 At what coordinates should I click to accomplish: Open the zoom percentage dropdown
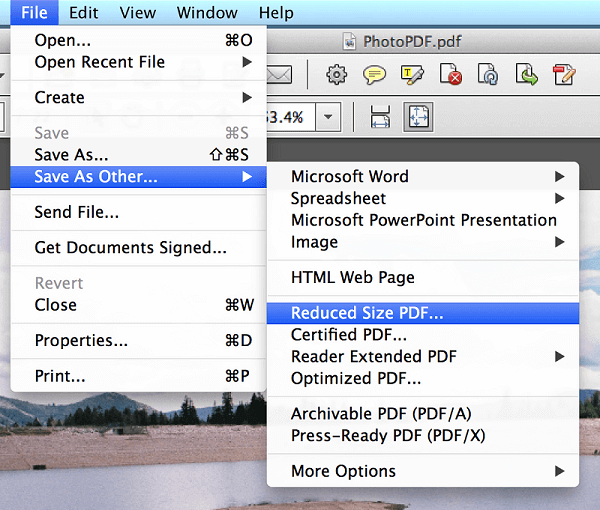329,117
